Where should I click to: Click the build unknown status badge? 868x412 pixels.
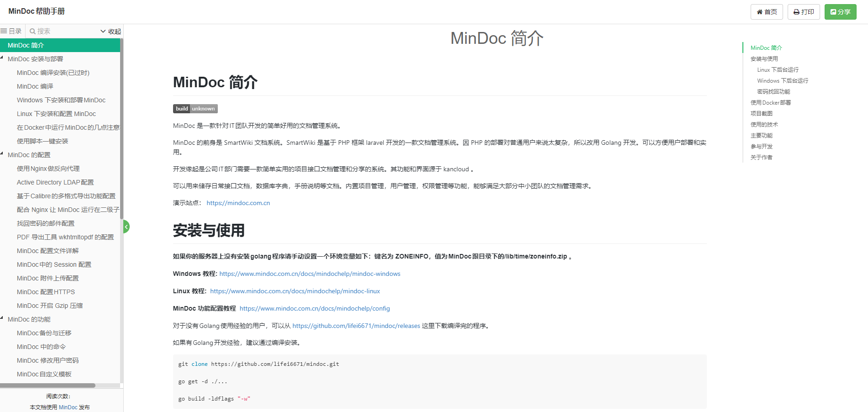[195, 109]
